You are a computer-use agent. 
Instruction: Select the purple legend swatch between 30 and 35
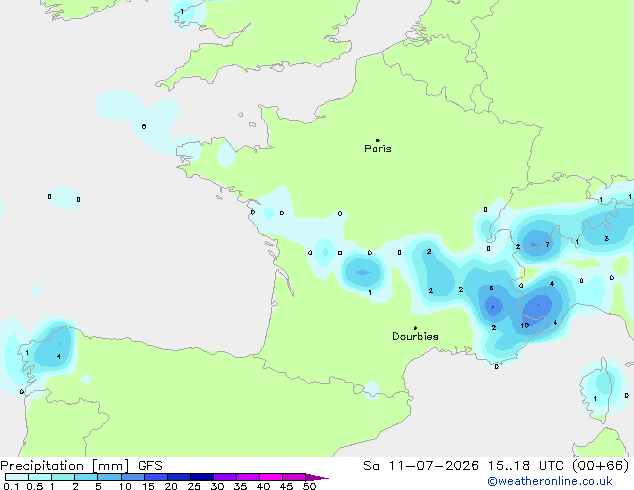click(225, 477)
